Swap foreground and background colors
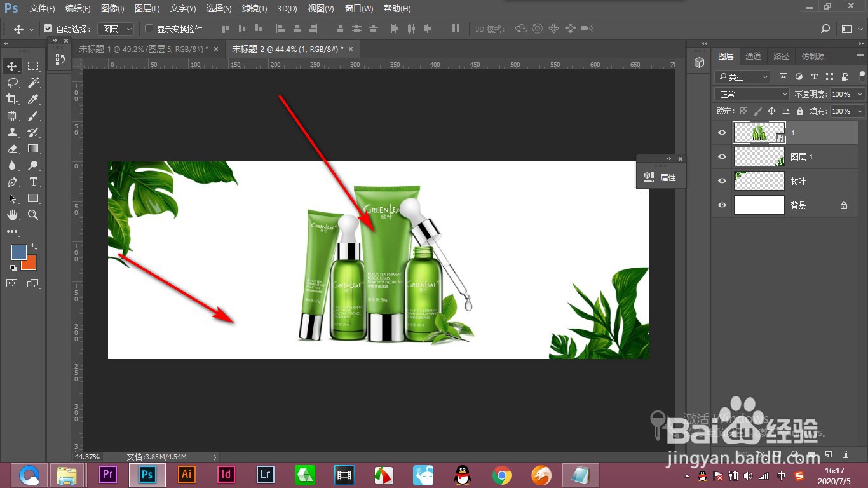 (x=34, y=247)
